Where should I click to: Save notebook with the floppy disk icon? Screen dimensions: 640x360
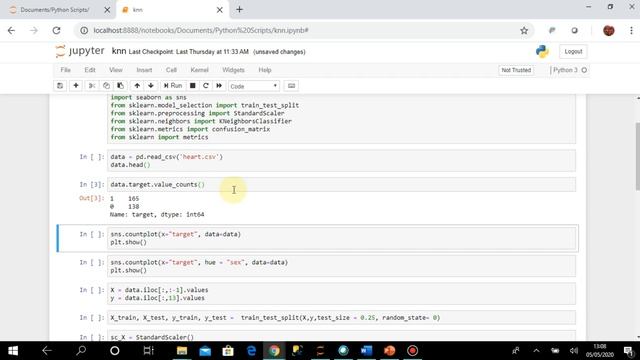pos(60,86)
